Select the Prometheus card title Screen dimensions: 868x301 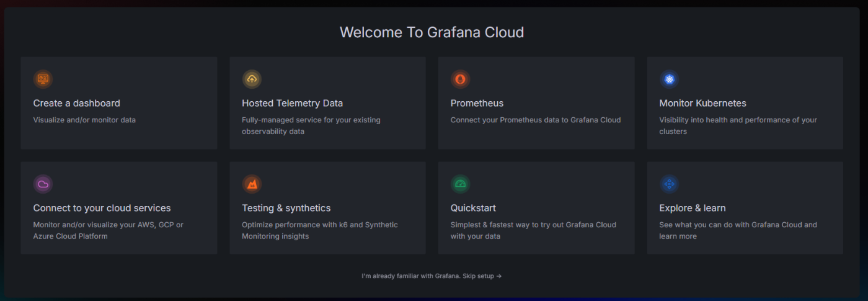pos(477,103)
